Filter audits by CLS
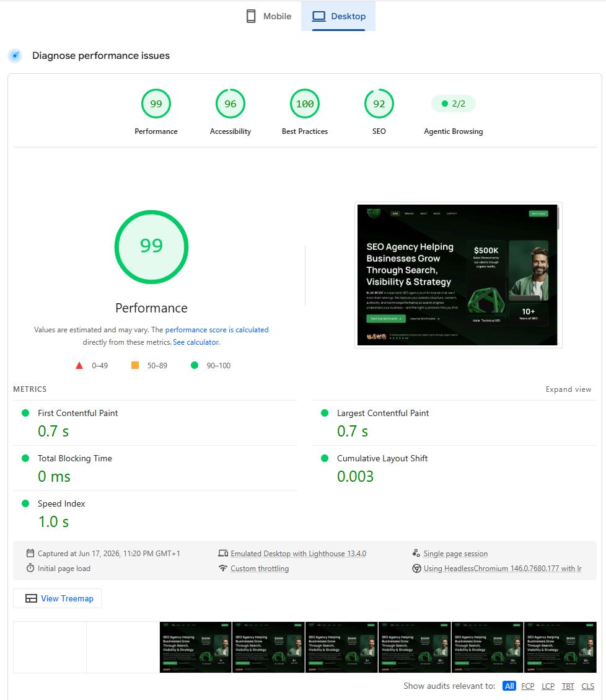 pyautogui.click(x=587, y=686)
